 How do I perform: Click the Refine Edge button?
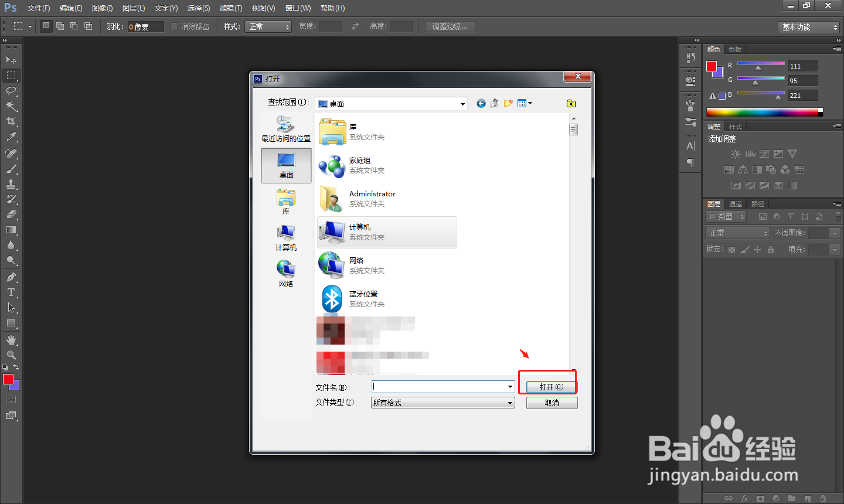pyautogui.click(x=450, y=26)
